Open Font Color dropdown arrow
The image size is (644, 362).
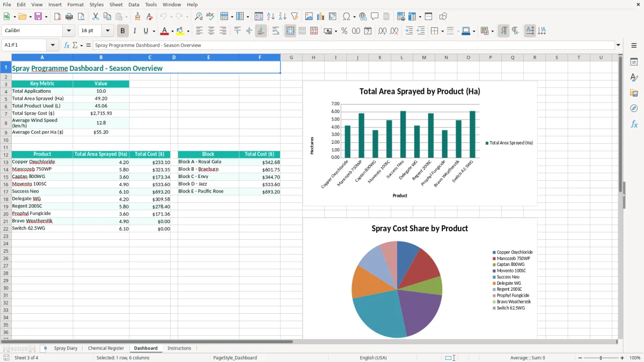click(172, 31)
